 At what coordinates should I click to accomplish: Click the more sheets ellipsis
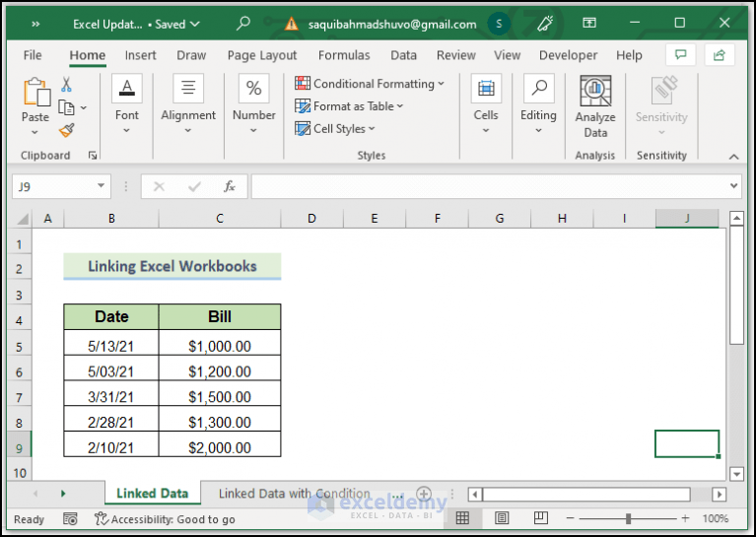coord(397,495)
